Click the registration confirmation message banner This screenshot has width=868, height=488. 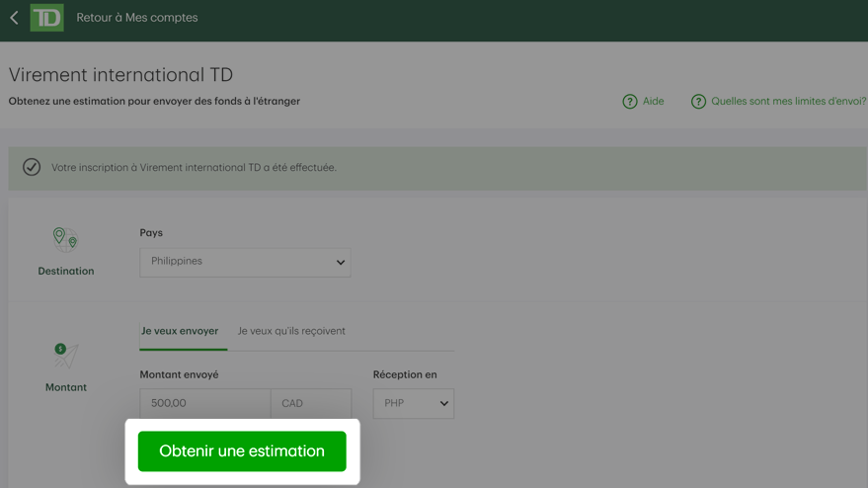pos(437,168)
